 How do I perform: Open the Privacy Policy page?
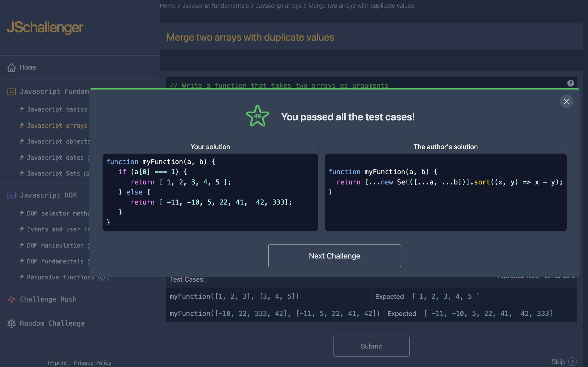pyautogui.click(x=93, y=363)
